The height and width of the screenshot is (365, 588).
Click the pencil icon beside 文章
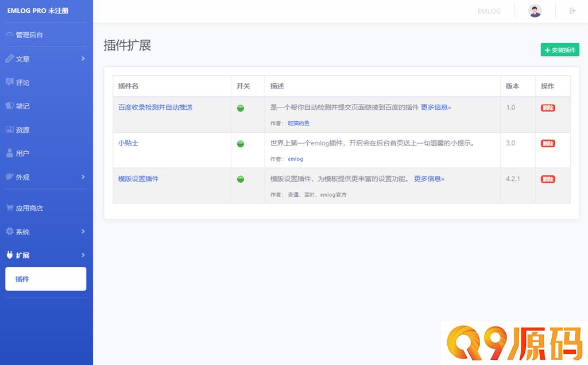[x=9, y=59]
